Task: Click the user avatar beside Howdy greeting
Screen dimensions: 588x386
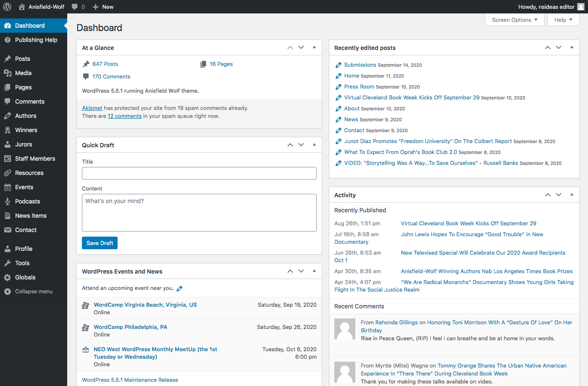Action: [x=581, y=7]
